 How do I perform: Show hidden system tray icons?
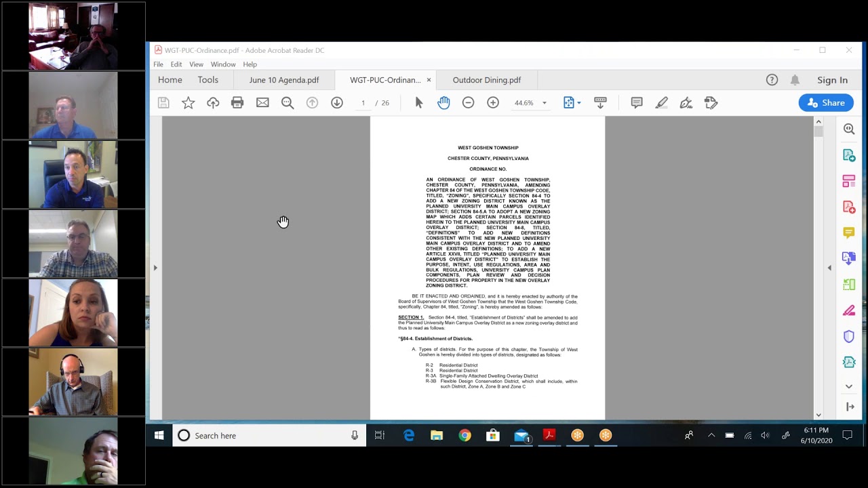711,436
